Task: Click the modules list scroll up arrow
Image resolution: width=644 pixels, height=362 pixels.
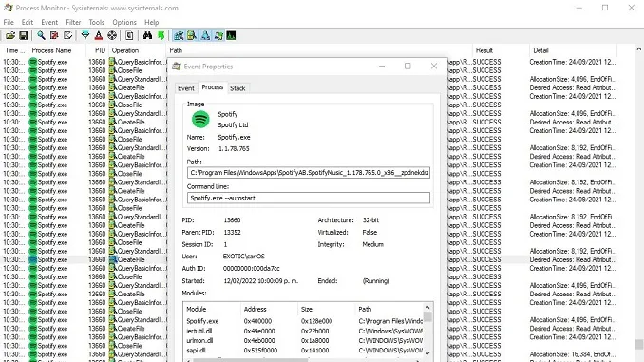Action: [427, 307]
